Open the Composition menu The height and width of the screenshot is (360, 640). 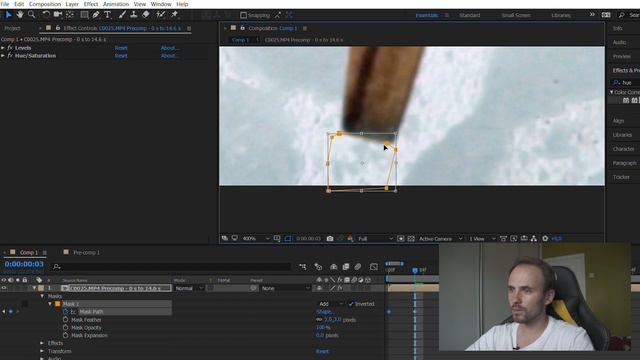tap(44, 4)
